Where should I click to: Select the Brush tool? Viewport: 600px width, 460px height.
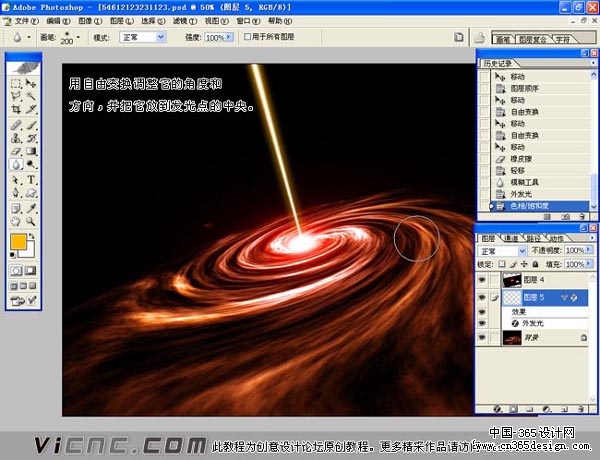point(31,125)
